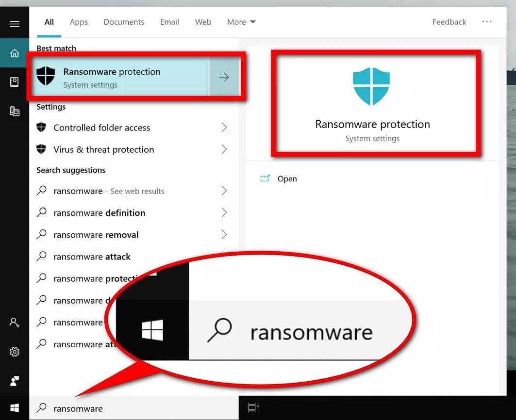Open the More filter dropdown
The image size is (516, 420).
[241, 22]
